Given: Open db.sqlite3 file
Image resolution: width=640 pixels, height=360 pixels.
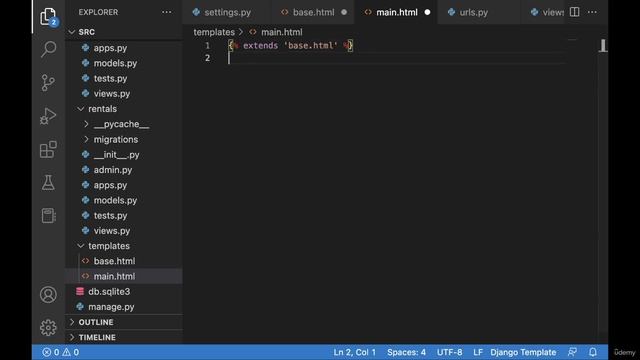Looking at the screenshot, I should [x=124, y=291].
